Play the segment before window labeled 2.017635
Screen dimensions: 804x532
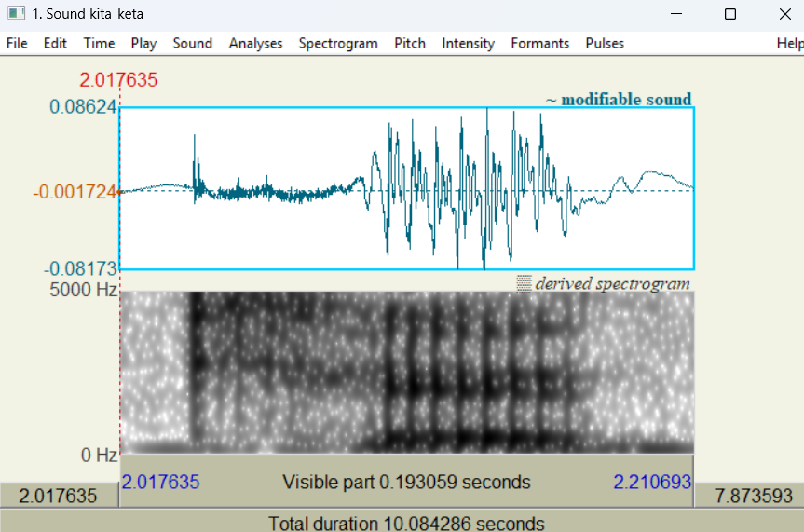(59, 496)
